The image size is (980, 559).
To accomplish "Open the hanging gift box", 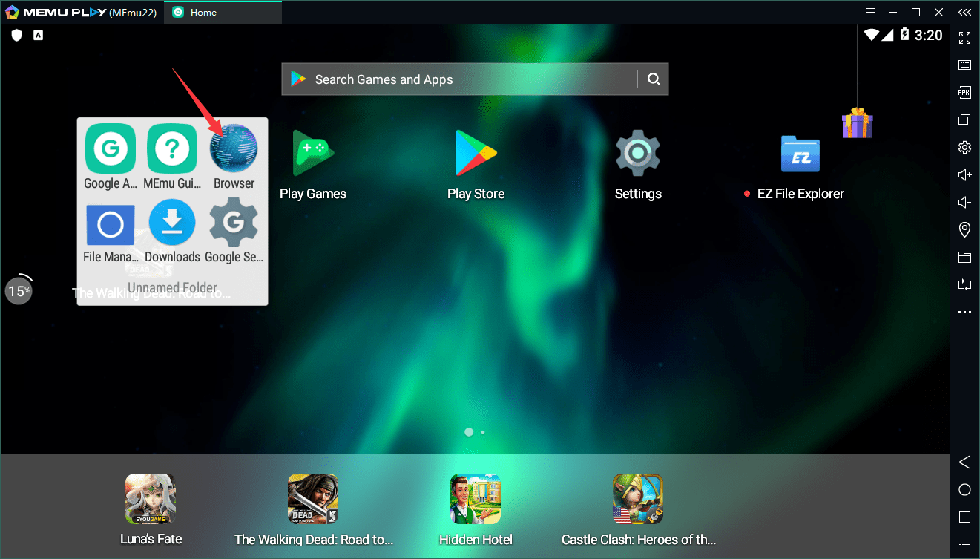I will 857,122.
